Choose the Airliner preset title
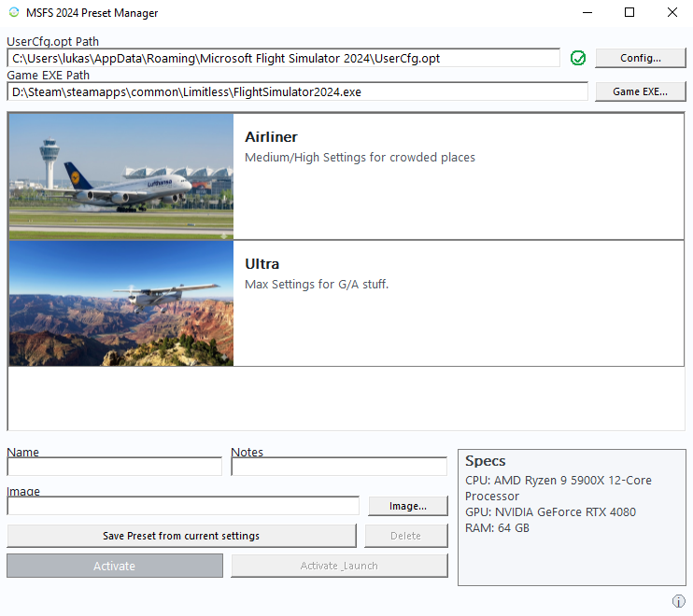The width and height of the screenshot is (693, 616). point(271,137)
